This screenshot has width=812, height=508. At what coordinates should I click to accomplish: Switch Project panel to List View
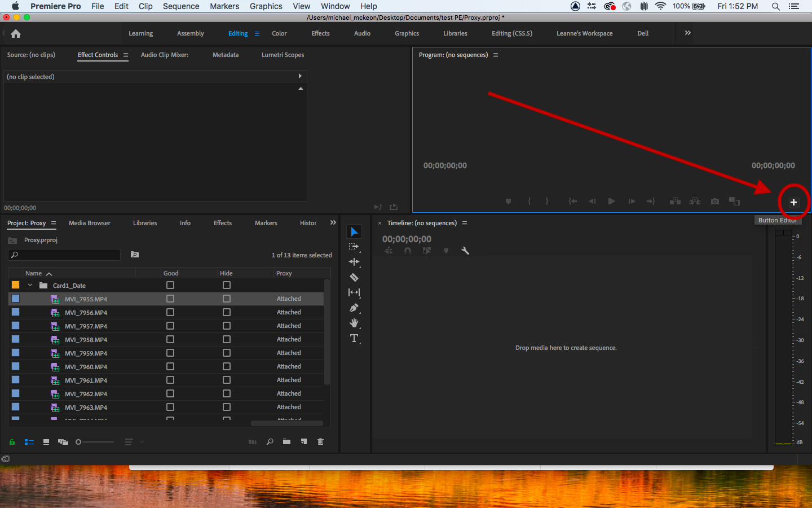(x=29, y=442)
